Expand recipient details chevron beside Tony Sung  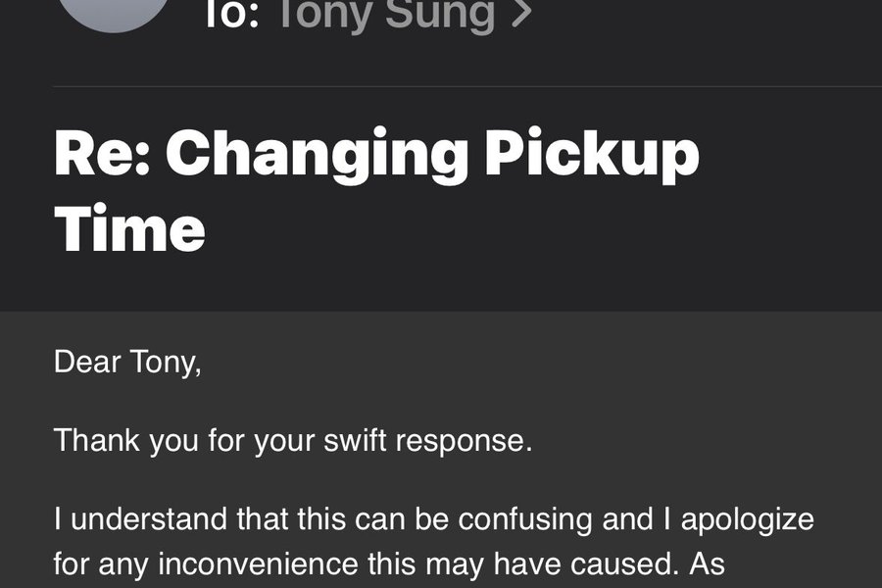(x=521, y=14)
